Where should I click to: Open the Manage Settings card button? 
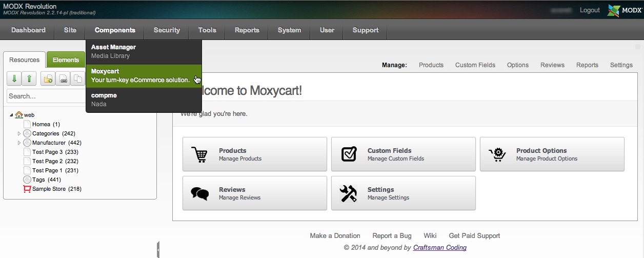404,193
